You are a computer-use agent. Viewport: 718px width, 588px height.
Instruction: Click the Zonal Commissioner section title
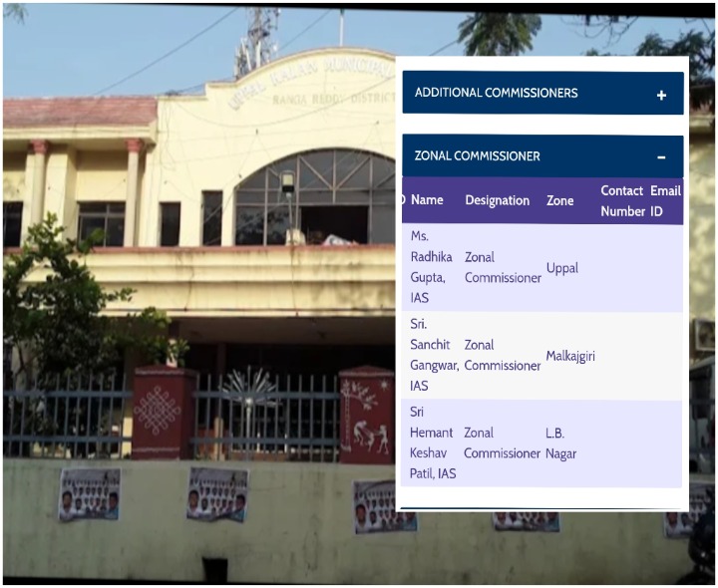click(478, 156)
